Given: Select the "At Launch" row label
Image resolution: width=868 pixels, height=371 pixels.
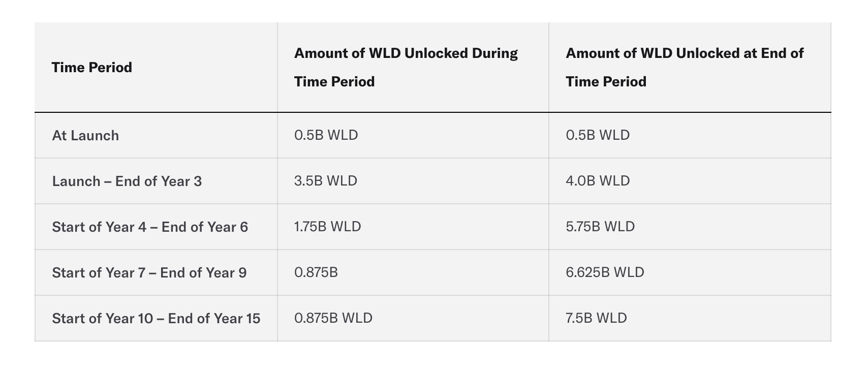Looking at the screenshot, I should click(85, 136).
